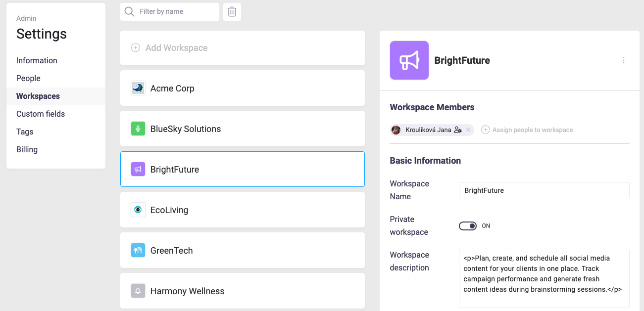Click the large BrightFuture megaphone avatar

(409, 60)
